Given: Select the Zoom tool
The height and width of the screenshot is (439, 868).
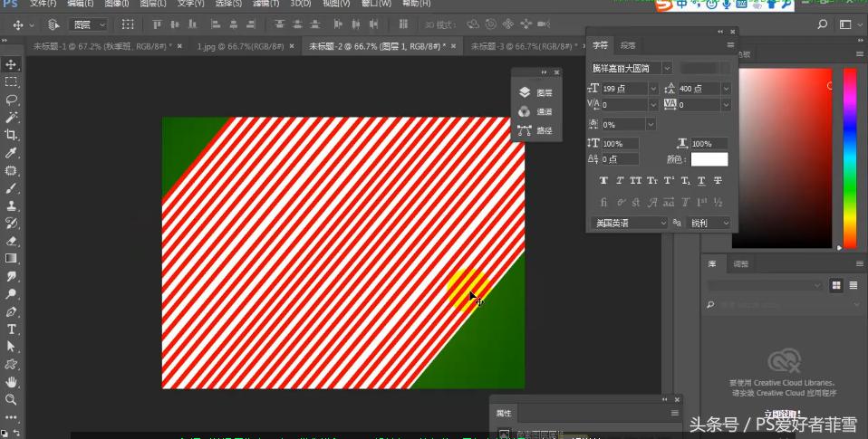Looking at the screenshot, I should click(x=11, y=400).
